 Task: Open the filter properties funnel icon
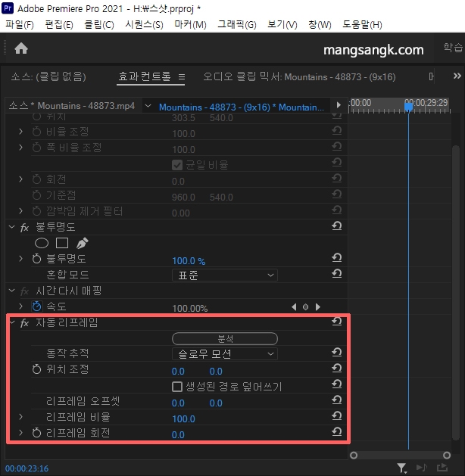point(401,468)
